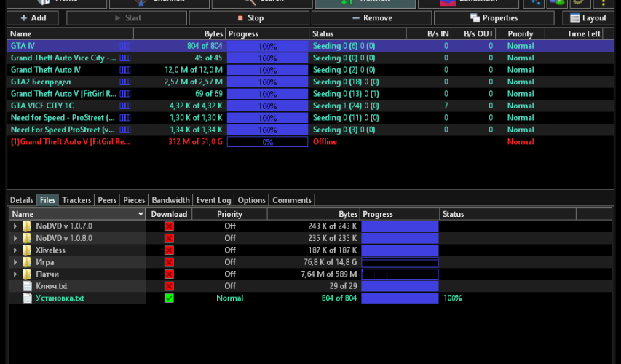Image resolution: width=621 pixels, height=364 pixels.
Task: Switch to the Options tab
Action: click(251, 200)
